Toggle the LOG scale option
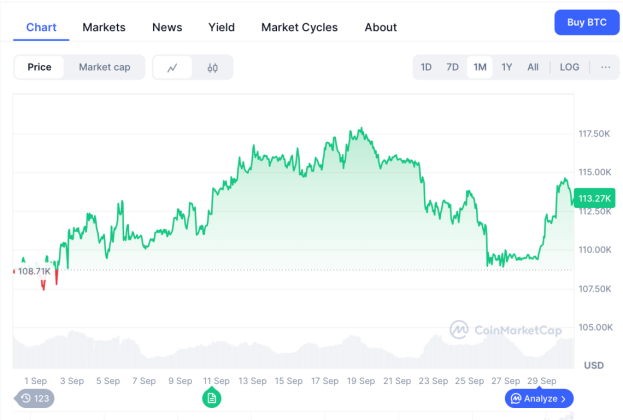 click(569, 67)
